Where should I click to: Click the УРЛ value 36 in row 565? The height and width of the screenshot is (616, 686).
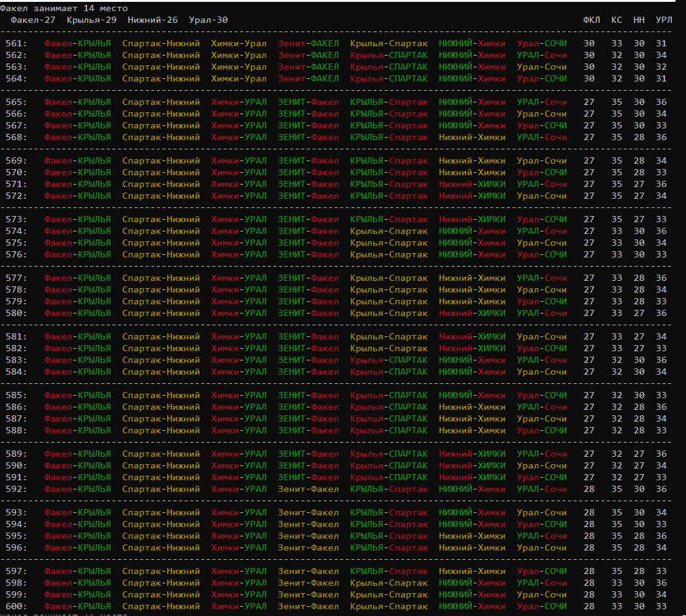click(661, 102)
